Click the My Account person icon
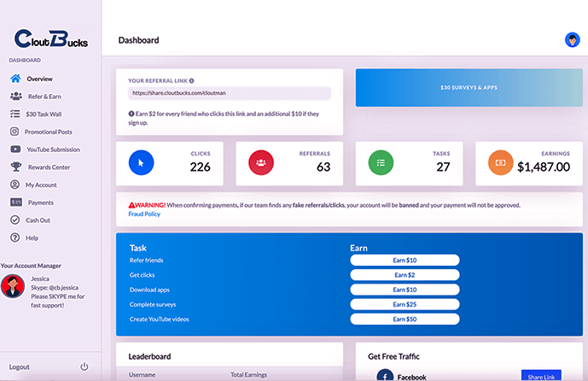 click(x=15, y=185)
